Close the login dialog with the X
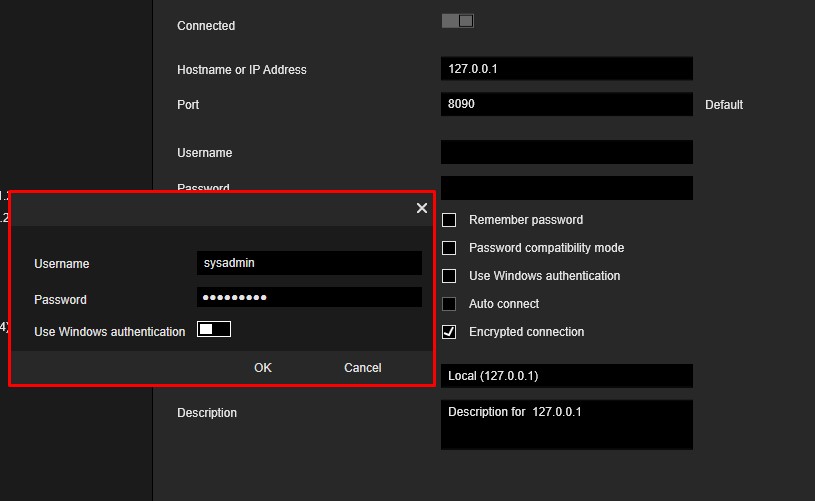The width and height of the screenshot is (815, 501). [x=422, y=208]
